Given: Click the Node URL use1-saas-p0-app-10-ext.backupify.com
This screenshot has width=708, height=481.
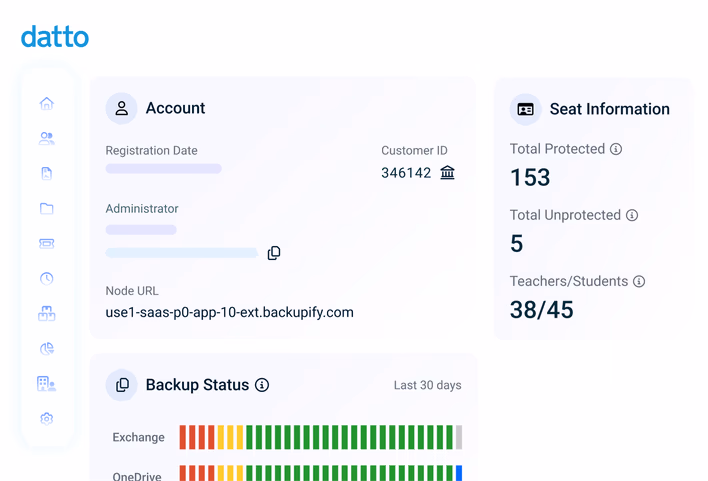Looking at the screenshot, I should tap(229, 313).
